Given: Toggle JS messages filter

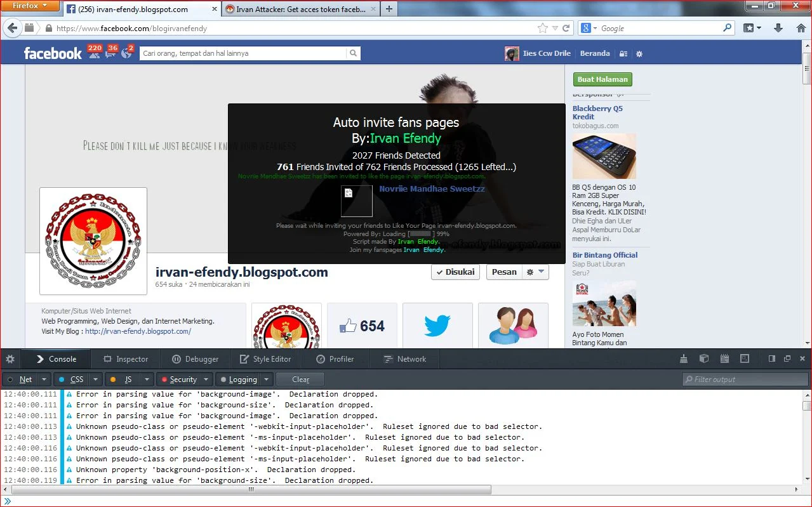Looking at the screenshot, I should [x=122, y=379].
